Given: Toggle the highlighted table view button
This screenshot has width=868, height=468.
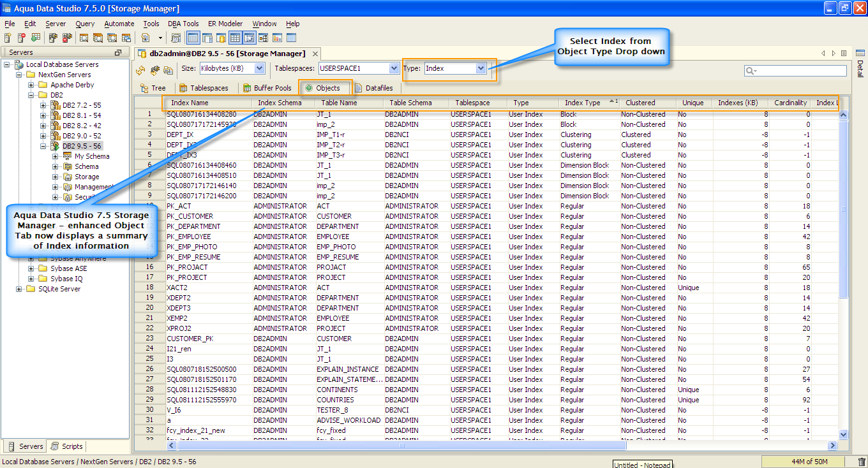Looking at the screenshot, I should point(235,38).
